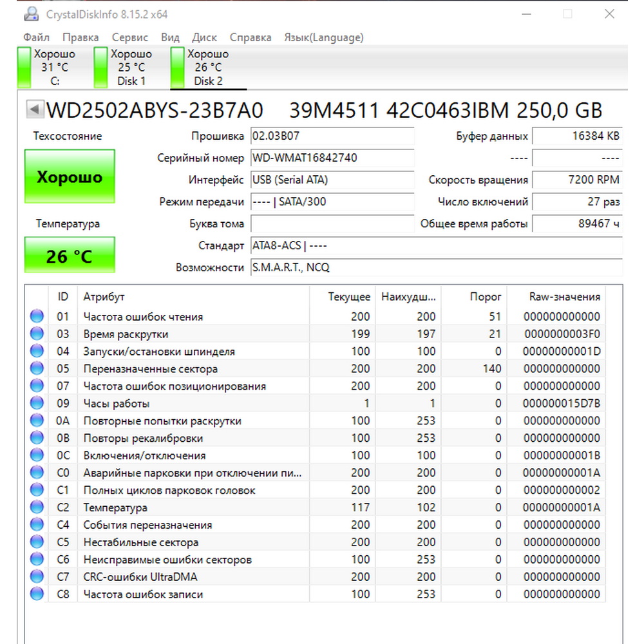The width and height of the screenshot is (644, 644).
Task: Click status orb for attribute 0A spin retry
Action: tap(37, 420)
